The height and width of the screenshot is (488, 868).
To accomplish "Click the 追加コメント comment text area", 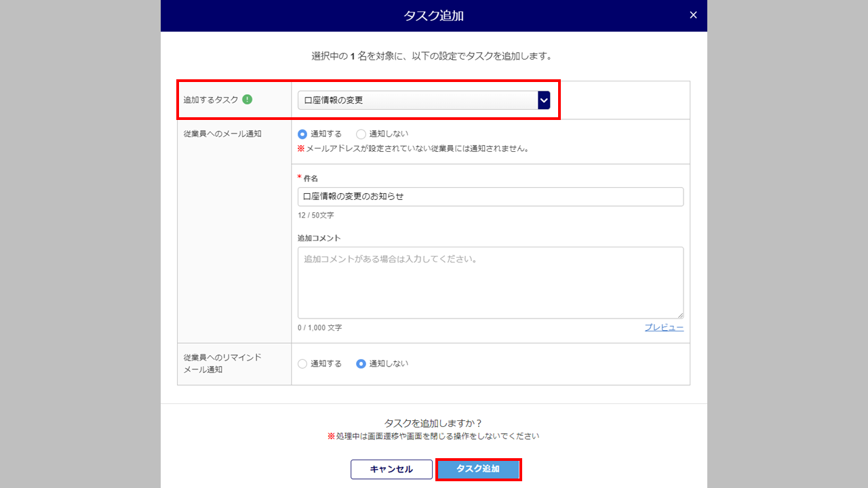I will point(490,283).
